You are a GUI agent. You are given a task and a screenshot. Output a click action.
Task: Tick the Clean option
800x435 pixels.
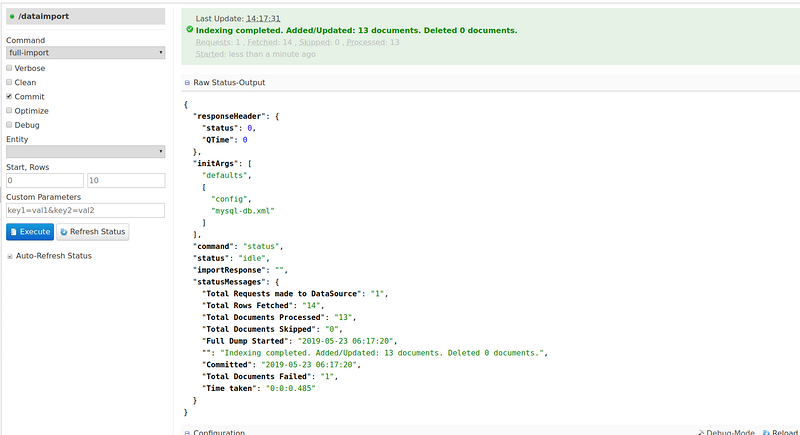click(x=9, y=82)
